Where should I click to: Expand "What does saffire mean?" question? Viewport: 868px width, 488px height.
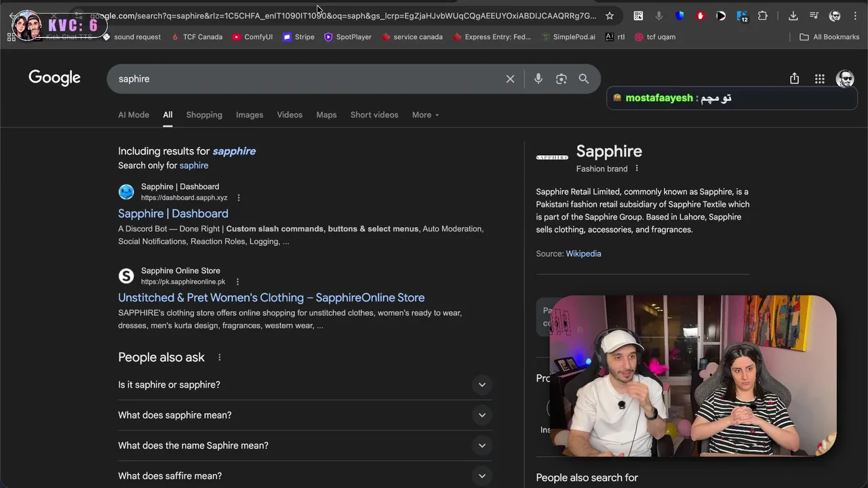pos(304,476)
